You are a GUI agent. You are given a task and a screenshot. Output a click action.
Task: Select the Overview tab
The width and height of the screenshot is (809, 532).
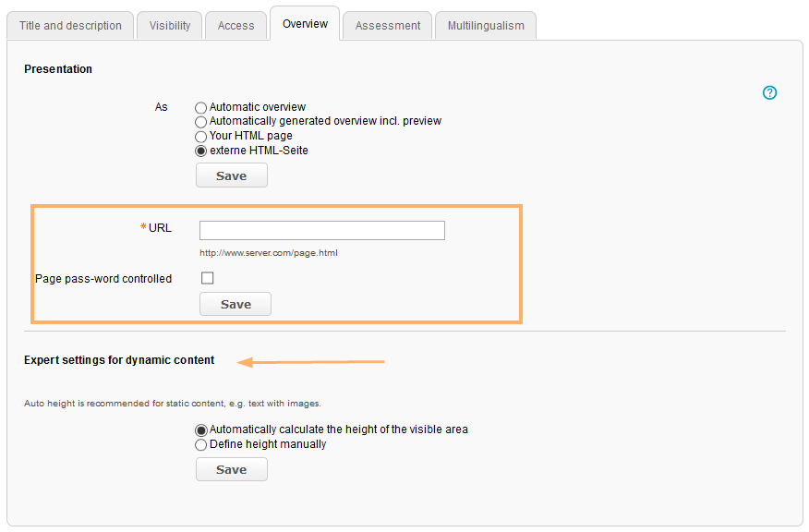point(305,23)
